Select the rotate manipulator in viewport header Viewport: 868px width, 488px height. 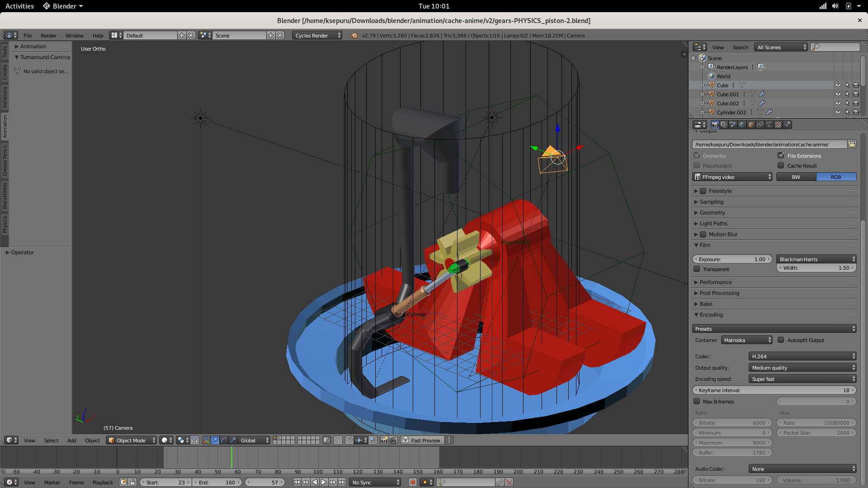click(x=224, y=440)
